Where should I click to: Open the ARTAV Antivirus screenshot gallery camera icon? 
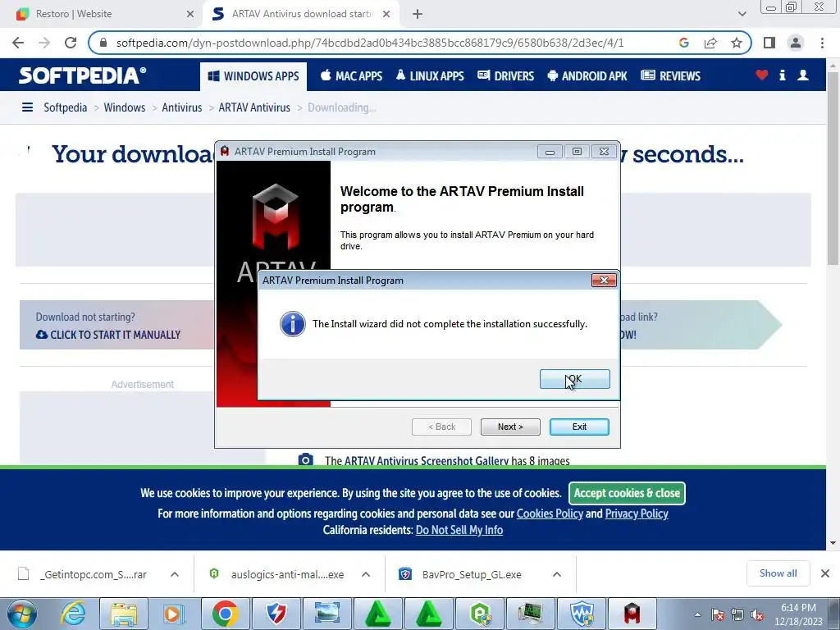305,459
